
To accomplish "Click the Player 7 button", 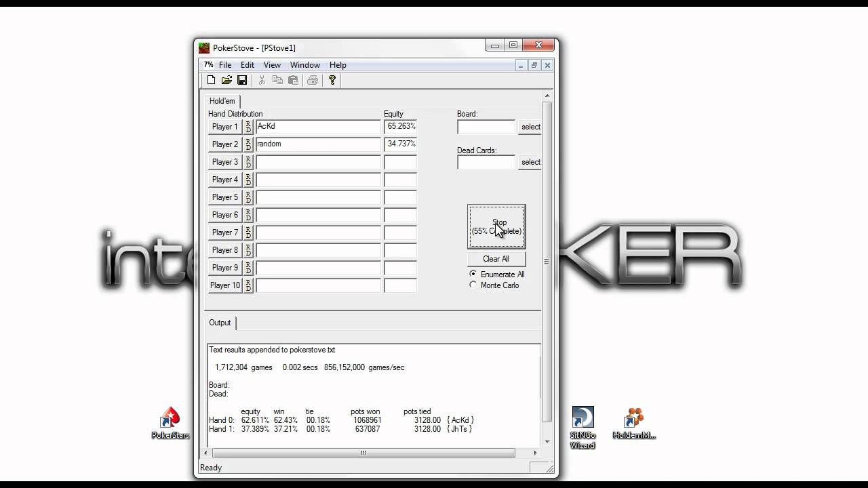I will (225, 232).
